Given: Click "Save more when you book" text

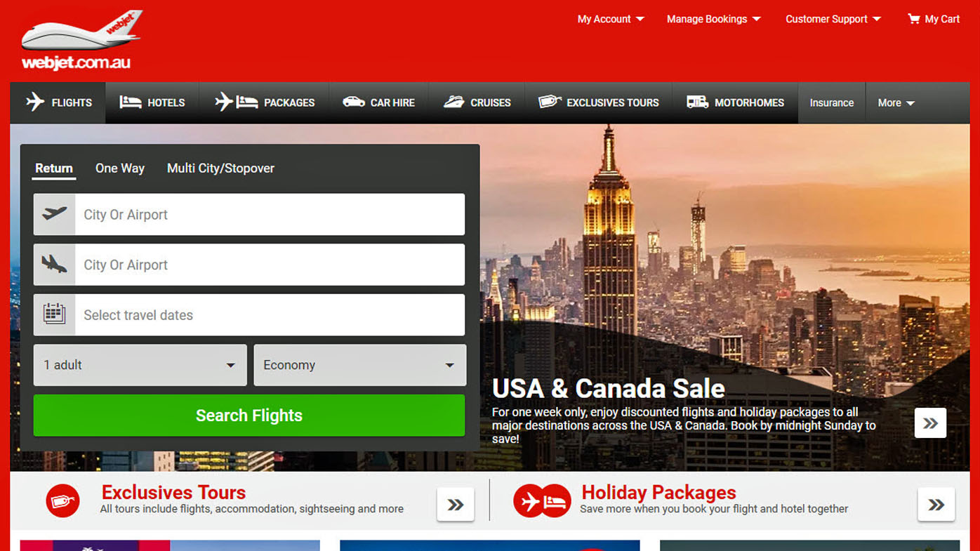Looking at the screenshot, I should click(x=714, y=509).
